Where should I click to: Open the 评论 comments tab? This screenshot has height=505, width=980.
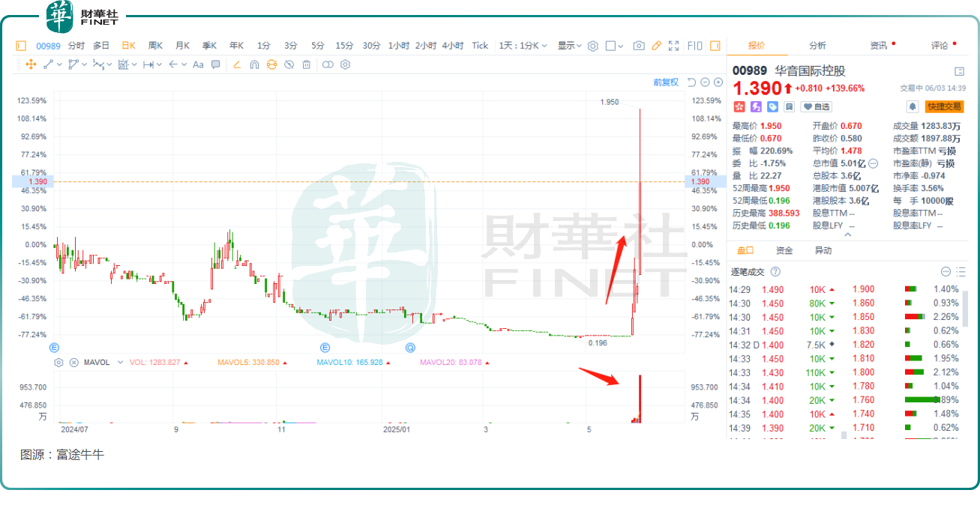[940, 46]
